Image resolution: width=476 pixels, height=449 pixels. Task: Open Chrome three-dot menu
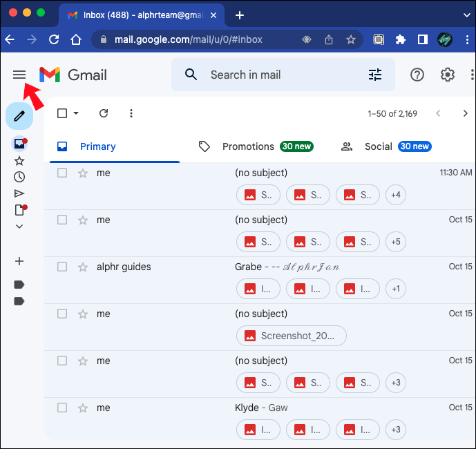[467, 39]
